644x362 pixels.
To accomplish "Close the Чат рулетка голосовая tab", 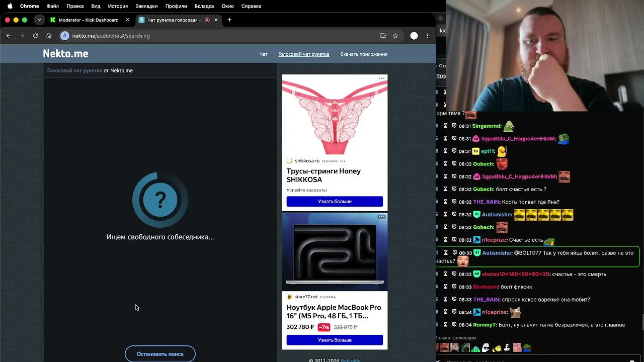I will point(216,20).
